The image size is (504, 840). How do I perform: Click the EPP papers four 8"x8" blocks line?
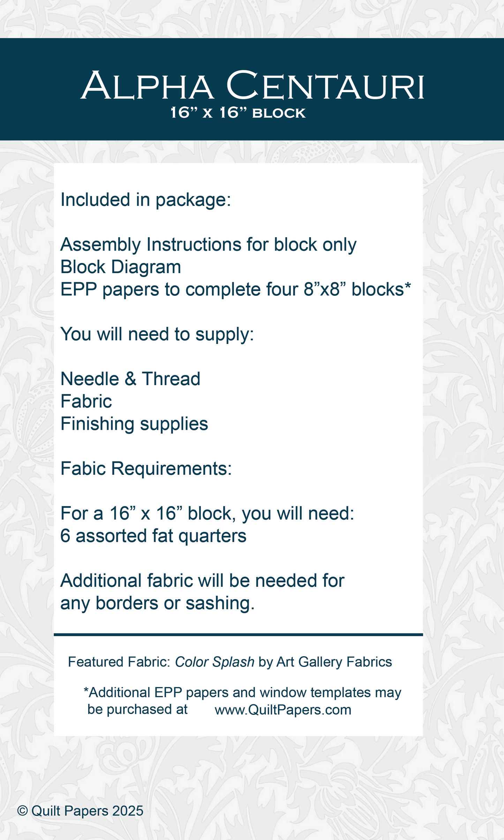tap(235, 290)
